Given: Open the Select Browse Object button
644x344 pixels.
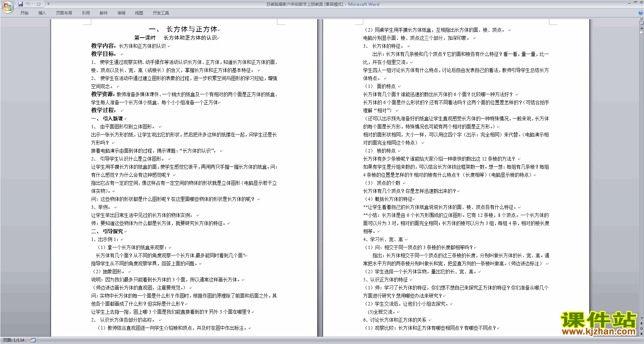Looking at the screenshot, I should (x=642, y=328).
